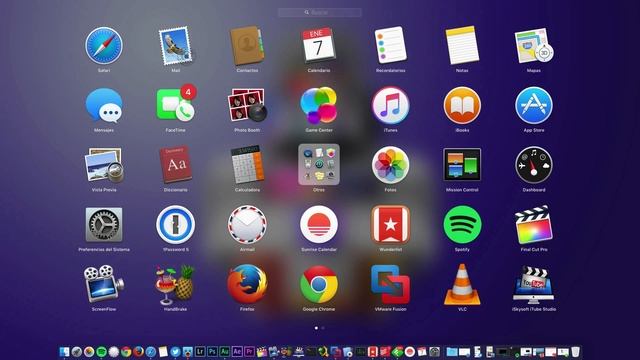Image resolution: width=640 pixels, height=360 pixels.
Task: Launch Lightroom (Lr) from the Dock
Action: click(200, 351)
